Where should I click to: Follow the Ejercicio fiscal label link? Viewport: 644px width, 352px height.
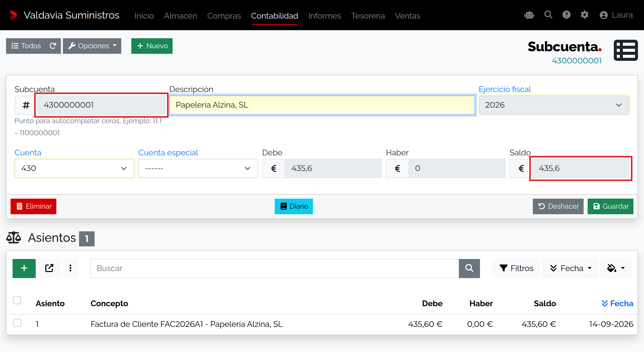pos(505,89)
